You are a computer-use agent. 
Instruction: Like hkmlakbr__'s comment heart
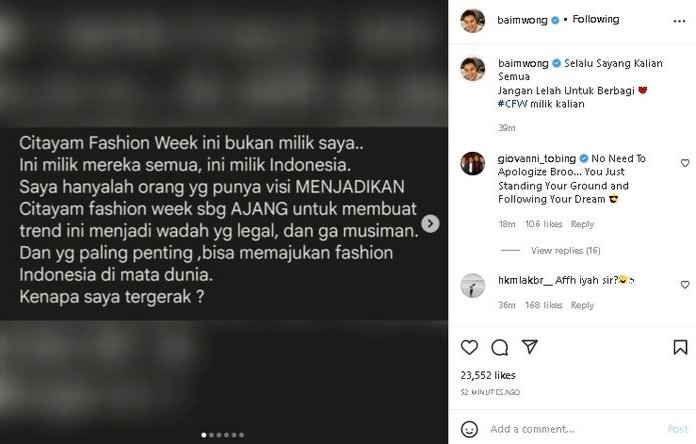point(685,284)
